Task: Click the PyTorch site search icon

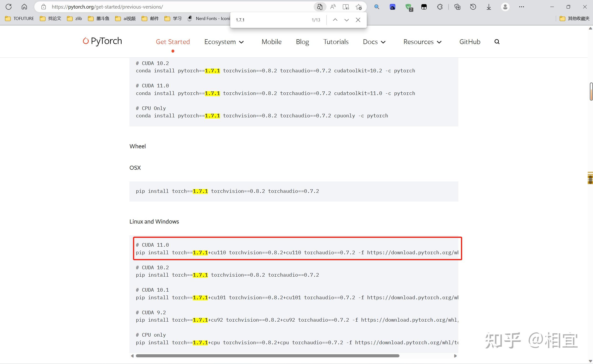Action: pos(497,42)
